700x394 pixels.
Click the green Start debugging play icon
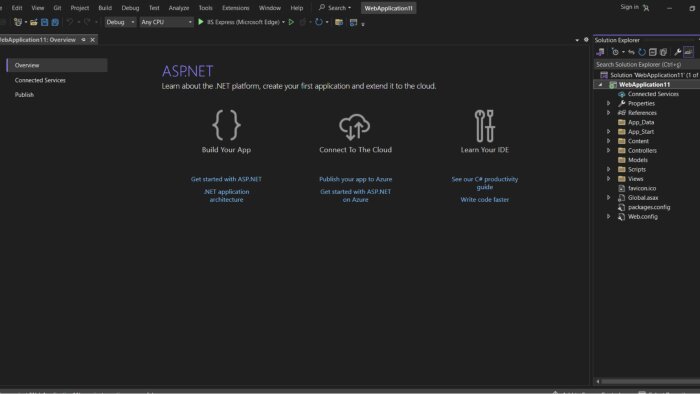(x=201, y=22)
